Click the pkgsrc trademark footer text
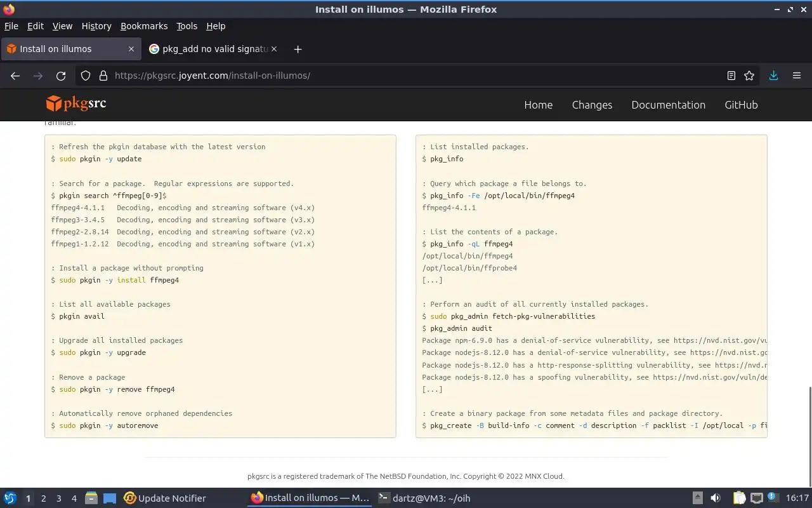Image resolution: width=812 pixels, height=508 pixels. click(x=406, y=476)
